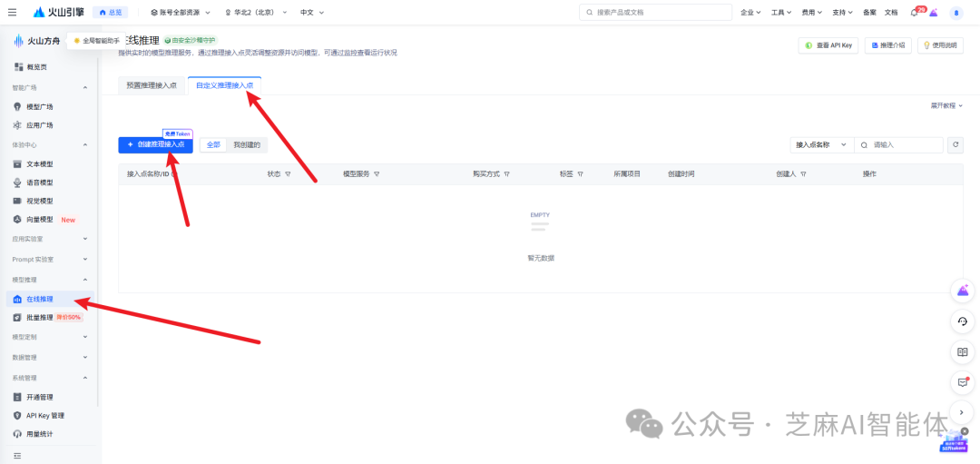The height and width of the screenshot is (464, 980).
Task: Open the 中文 language dropdown
Action: click(310, 12)
